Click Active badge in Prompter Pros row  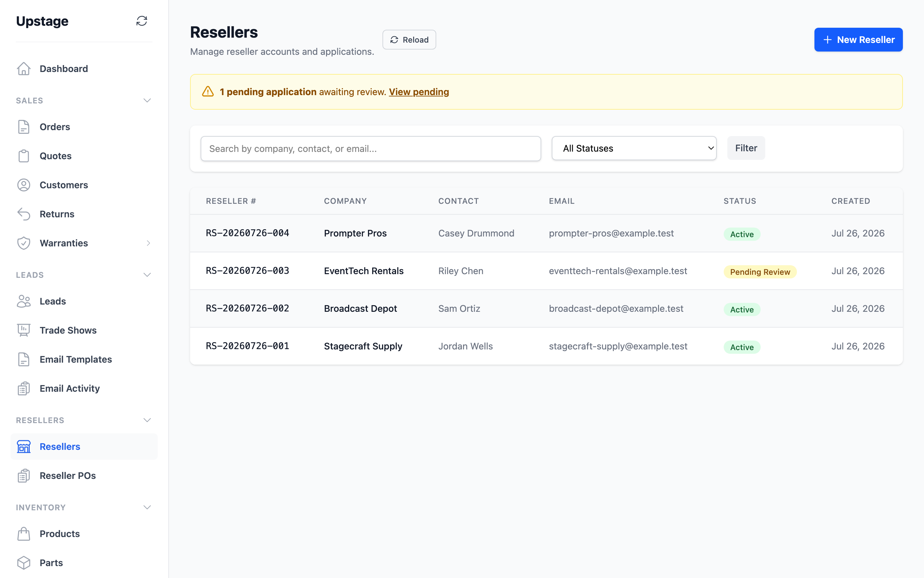click(x=742, y=234)
